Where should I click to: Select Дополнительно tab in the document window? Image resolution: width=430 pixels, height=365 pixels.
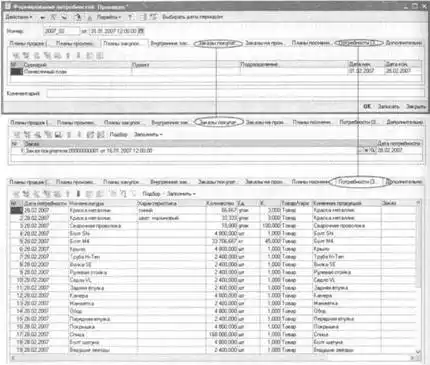(404, 43)
